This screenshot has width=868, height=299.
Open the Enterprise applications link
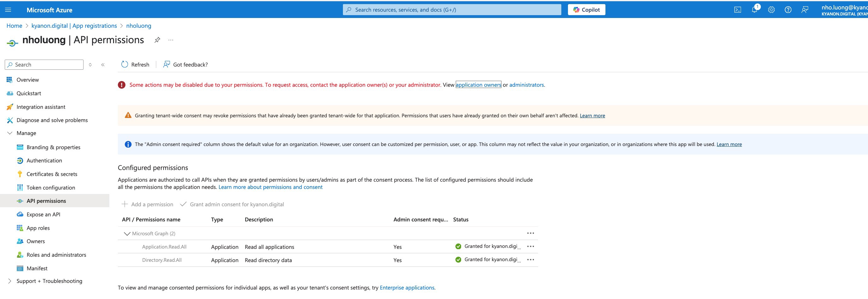click(407, 288)
